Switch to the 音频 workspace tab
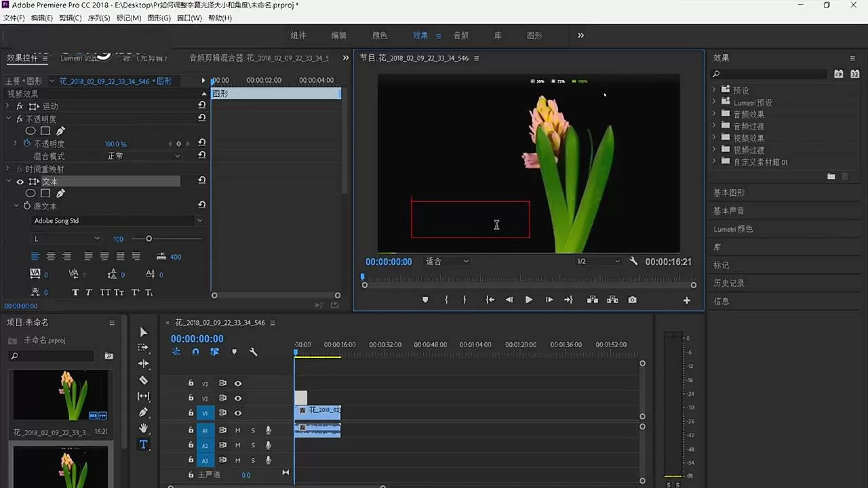 (461, 35)
